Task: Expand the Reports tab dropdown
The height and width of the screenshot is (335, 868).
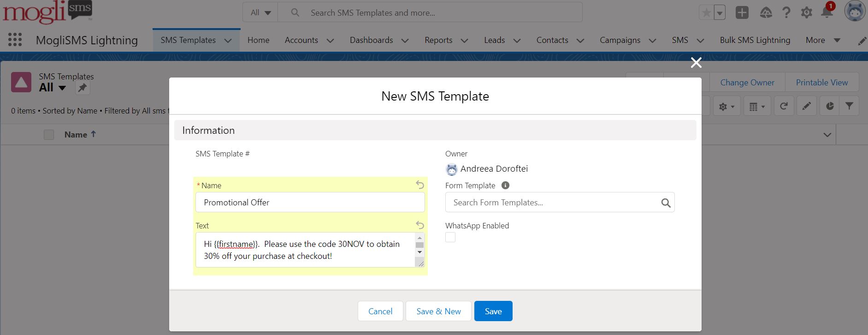Action: tap(464, 41)
